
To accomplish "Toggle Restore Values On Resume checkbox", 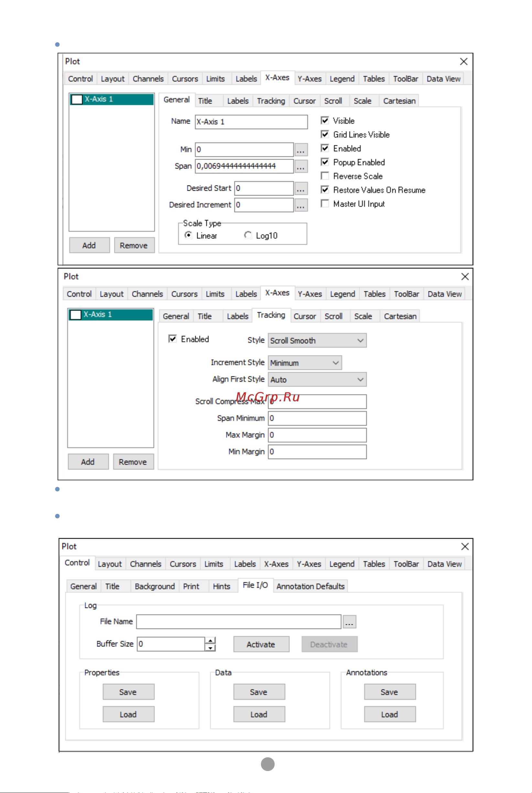I will point(325,190).
